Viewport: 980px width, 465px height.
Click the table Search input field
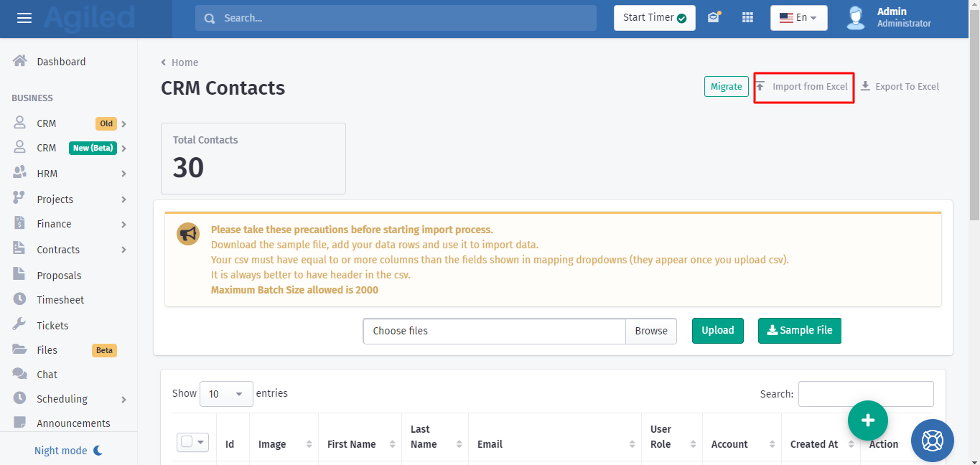pos(865,394)
